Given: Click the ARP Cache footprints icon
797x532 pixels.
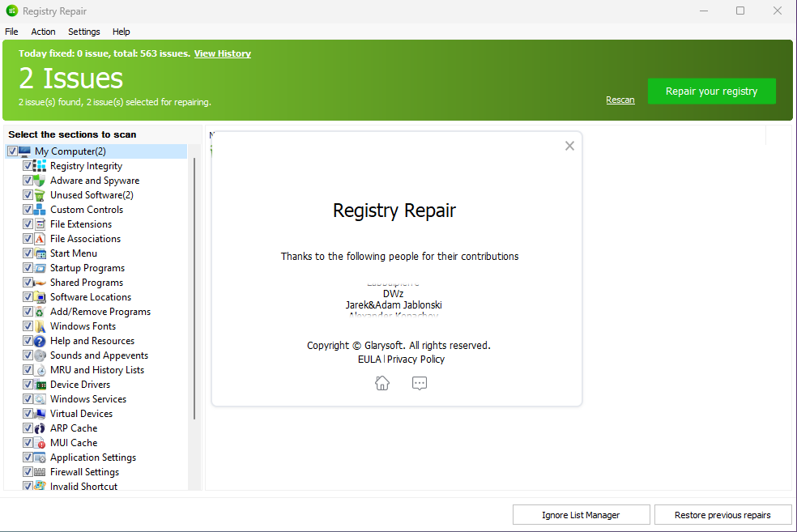Looking at the screenshot, I should [40, 428].
